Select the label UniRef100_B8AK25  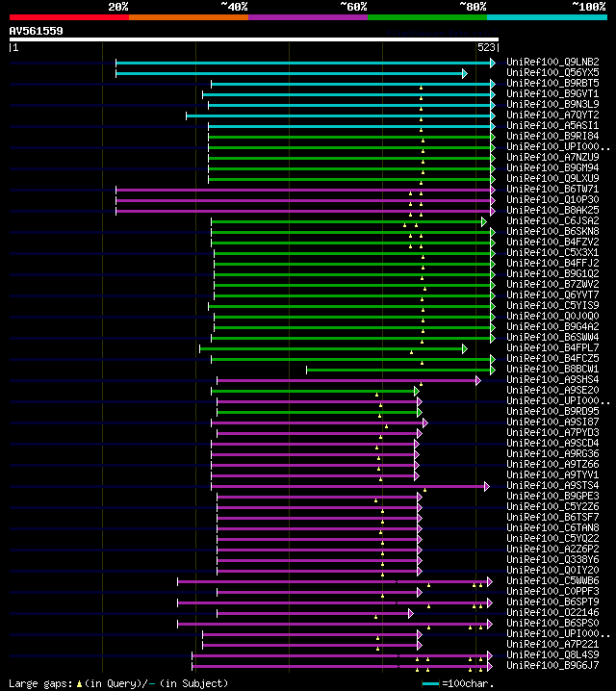pos(552,210)
